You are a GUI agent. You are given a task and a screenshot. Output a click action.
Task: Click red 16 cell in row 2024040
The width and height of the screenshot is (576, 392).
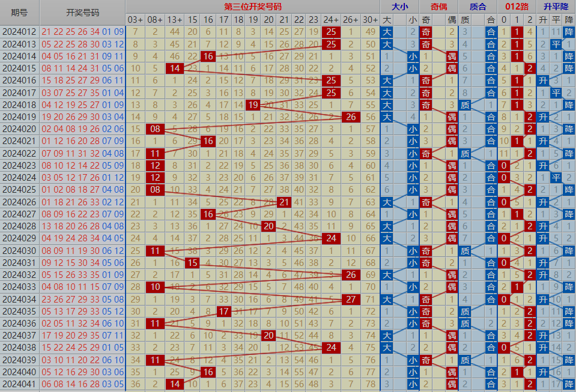[208, 372]
